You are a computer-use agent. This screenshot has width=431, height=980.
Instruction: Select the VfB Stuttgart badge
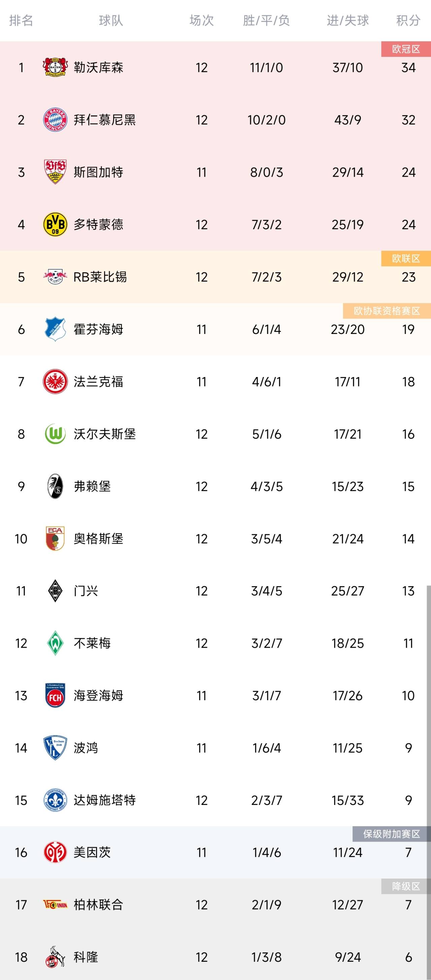[x=55, y=172]
